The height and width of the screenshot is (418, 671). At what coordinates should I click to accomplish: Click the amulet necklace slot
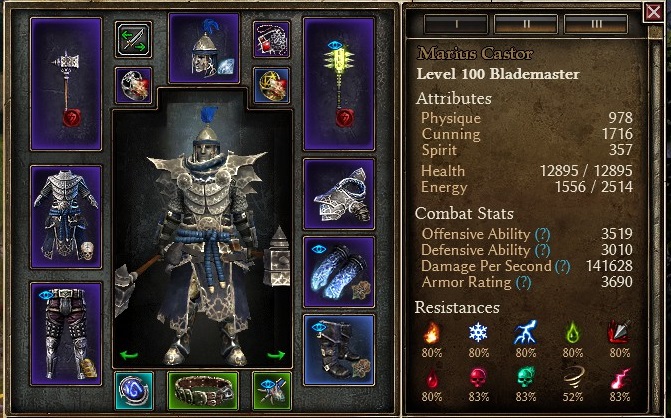point(271,40)
